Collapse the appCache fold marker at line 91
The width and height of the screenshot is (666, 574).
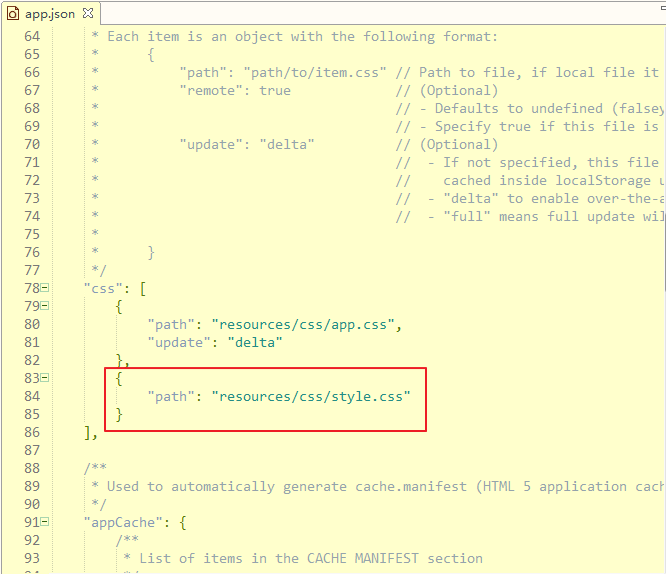[x=45, y=522]
